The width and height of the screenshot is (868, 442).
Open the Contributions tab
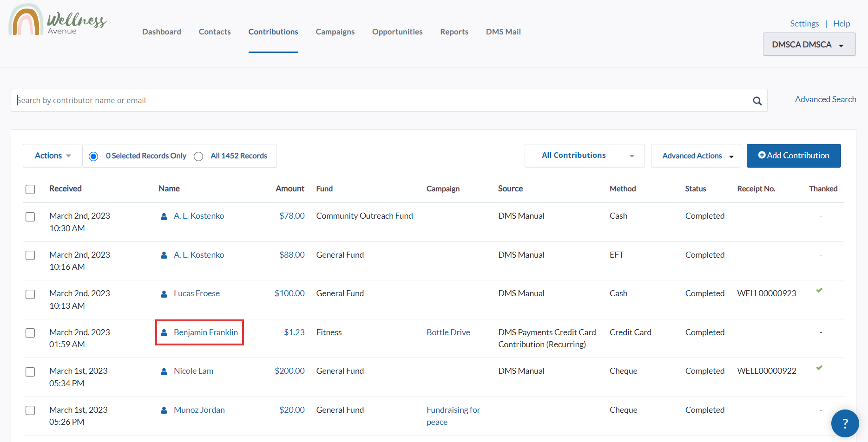273,32
